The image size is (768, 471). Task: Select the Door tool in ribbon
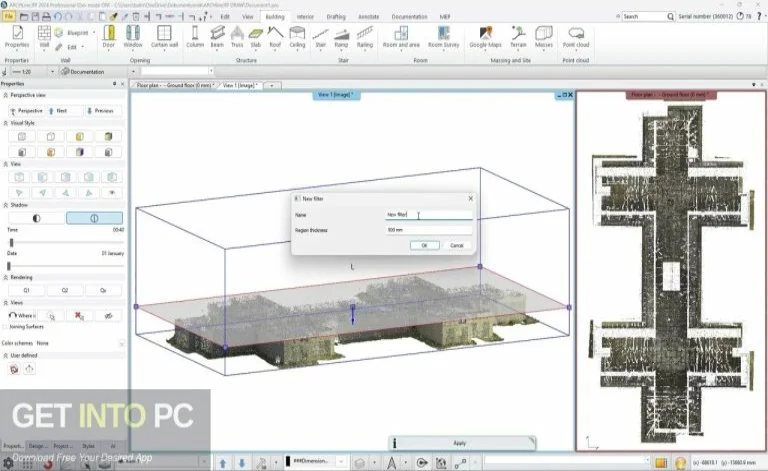(108, 36)
